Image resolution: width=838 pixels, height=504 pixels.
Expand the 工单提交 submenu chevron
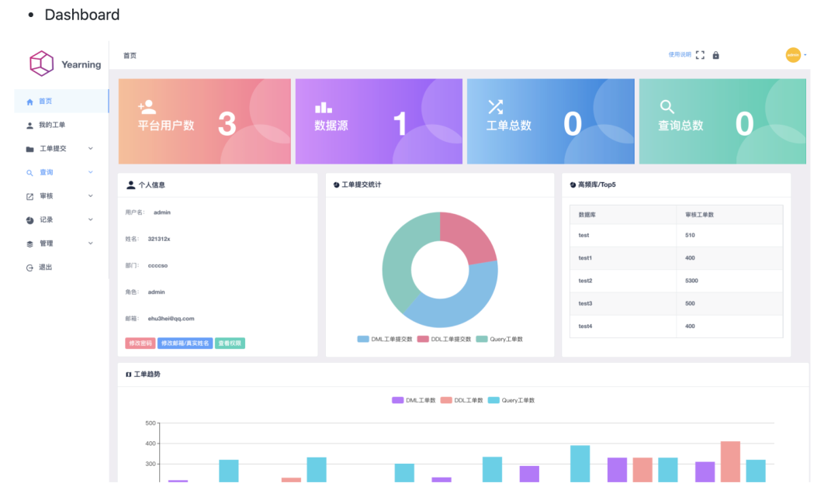(x=90, y=148)
